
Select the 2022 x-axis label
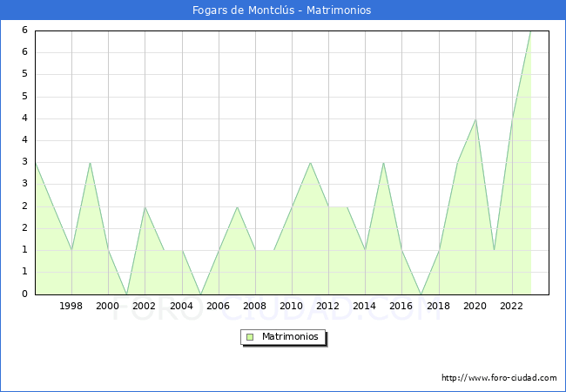[x=511, y=306]
